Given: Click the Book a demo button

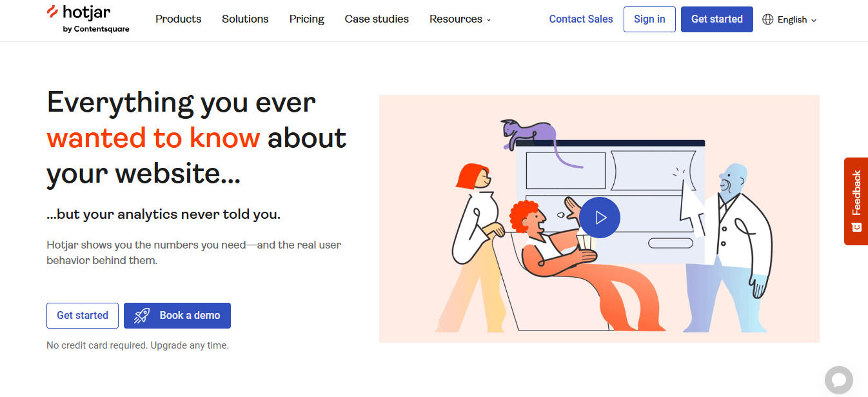Looking at the screenshot, I should pos(177,316).
